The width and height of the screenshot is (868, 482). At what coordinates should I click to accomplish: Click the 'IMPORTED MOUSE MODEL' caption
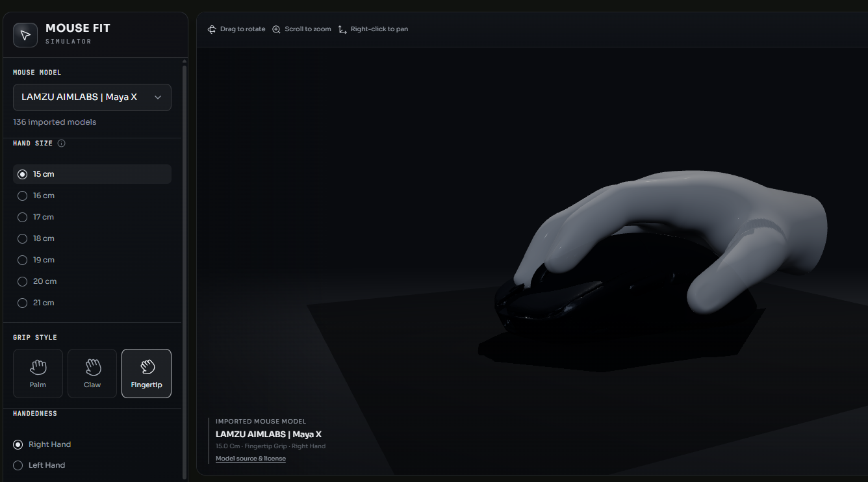[x=261, y=422]
